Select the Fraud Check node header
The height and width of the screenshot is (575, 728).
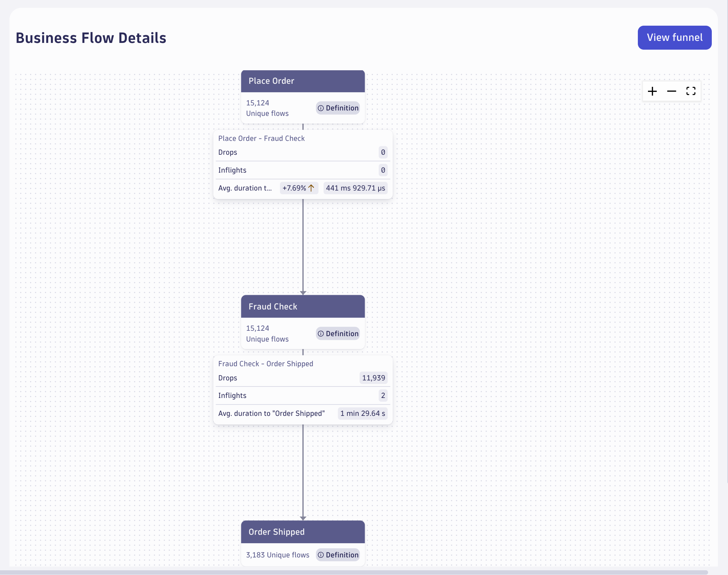coord(303,306)
